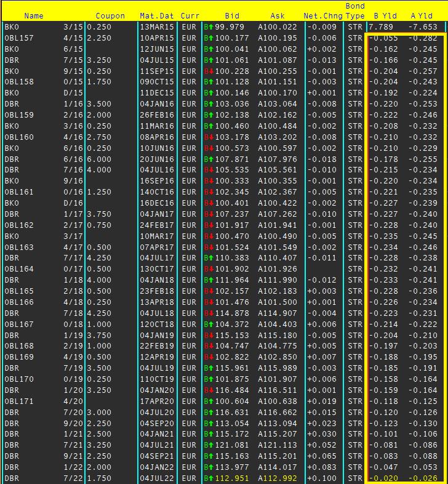
Task: Click the bid yield -0.020
Action: 383,478
